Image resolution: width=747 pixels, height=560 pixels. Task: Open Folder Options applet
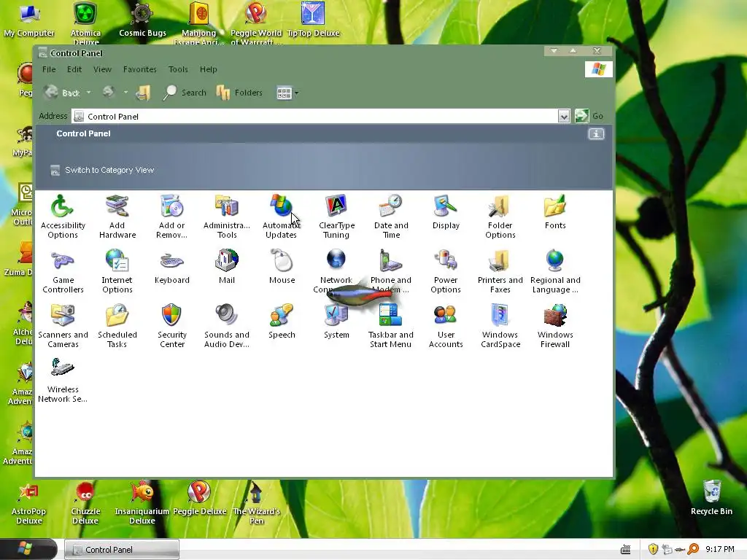tap(500, 217)
